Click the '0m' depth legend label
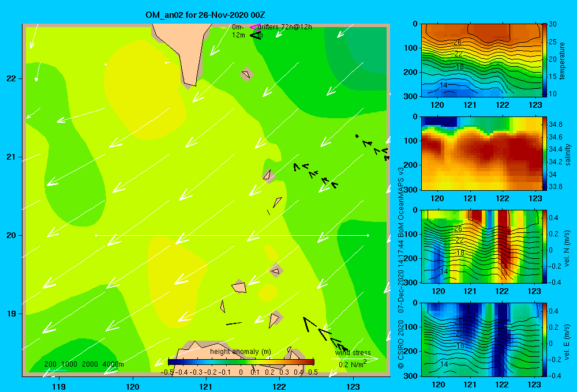Viewport: 577px width, 392px height. 237,27
